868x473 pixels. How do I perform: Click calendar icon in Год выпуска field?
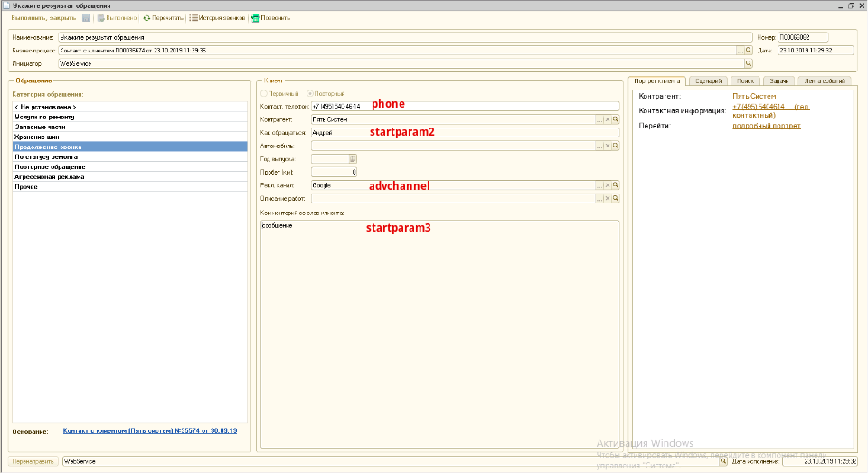[x=354, y=158]
